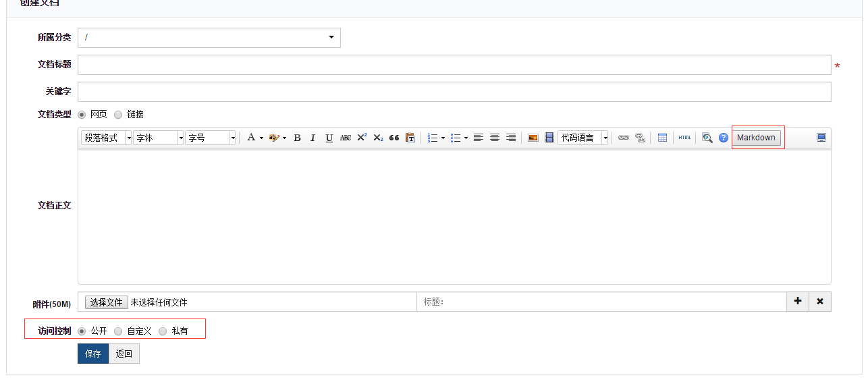The image size is (868, 388).
Task: Apply strikethrough formatting (ABC icon)
Action: click(346, 138)
